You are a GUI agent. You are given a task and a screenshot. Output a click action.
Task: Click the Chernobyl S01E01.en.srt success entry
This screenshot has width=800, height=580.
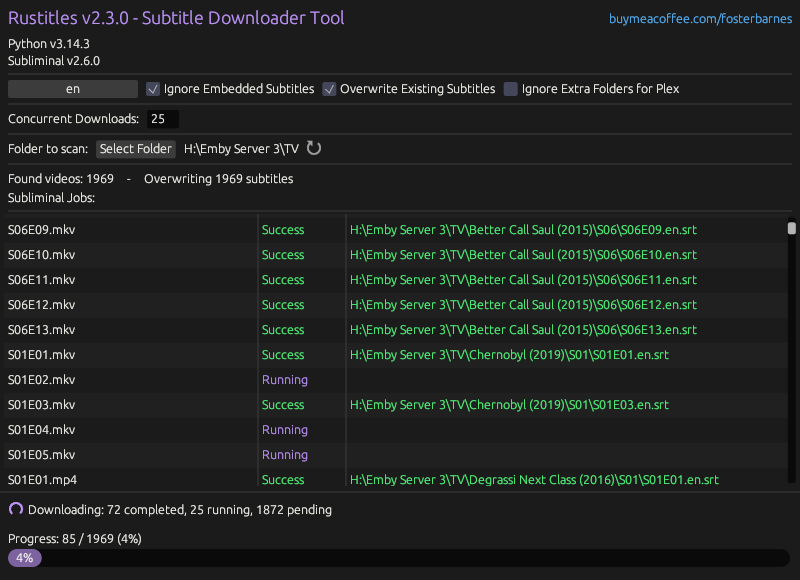(x=509, y=354)
